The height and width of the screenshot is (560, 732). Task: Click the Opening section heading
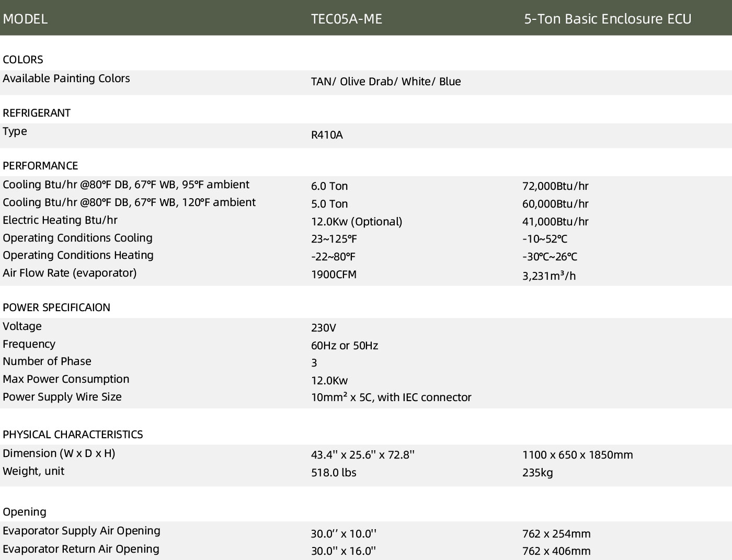tap(25, 512)
